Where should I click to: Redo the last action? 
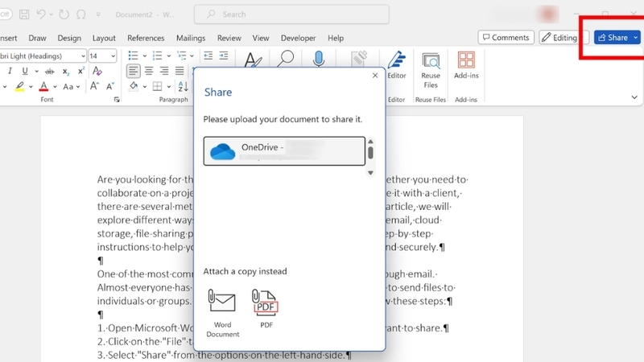[x=64, y=14]
